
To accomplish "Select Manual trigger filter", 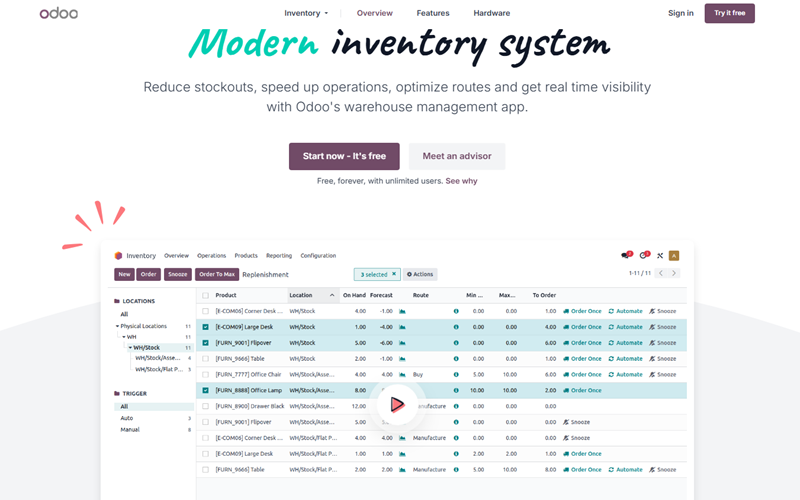I will tap(130, 430).
